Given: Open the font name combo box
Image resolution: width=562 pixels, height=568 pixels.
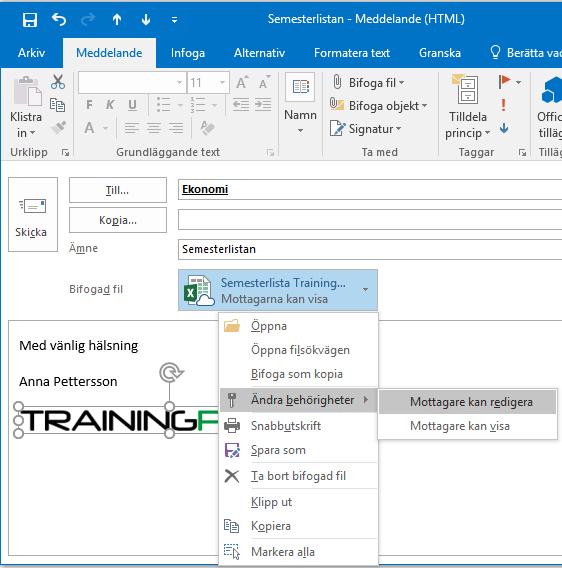Looking at the screenshot, I should coord(132,83).
